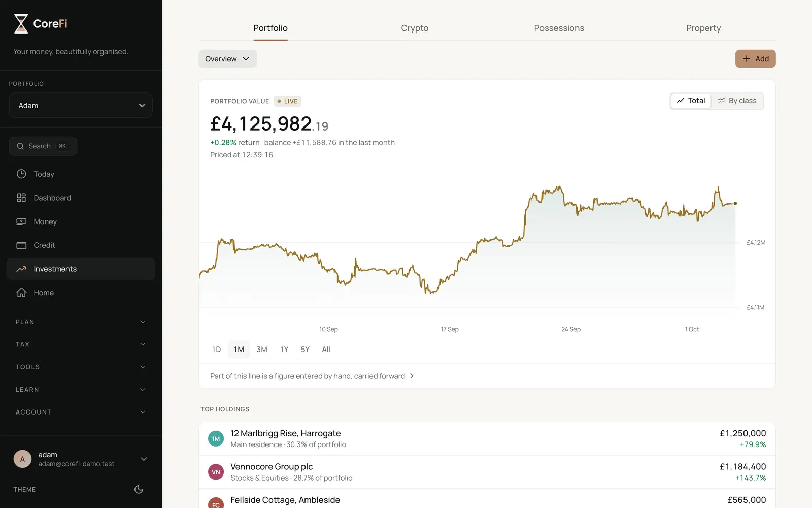Click the Add button
Viewport: 812px width, 508px height.
(x=755, y=59)
